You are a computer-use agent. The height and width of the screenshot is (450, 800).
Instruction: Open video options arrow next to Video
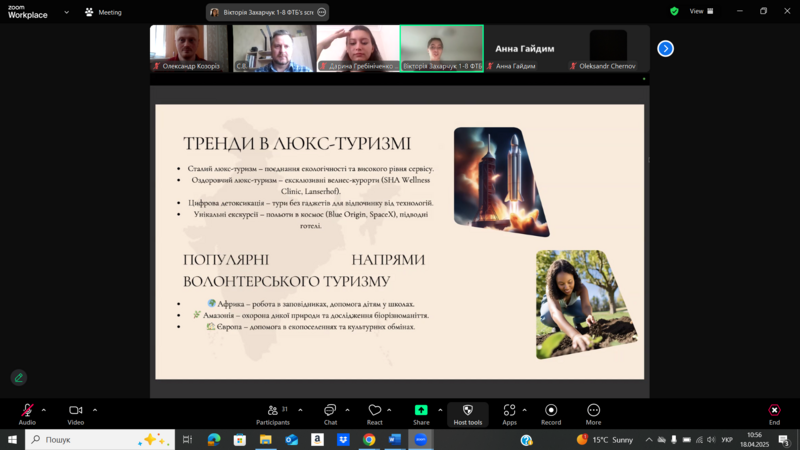tap(95, 410)
